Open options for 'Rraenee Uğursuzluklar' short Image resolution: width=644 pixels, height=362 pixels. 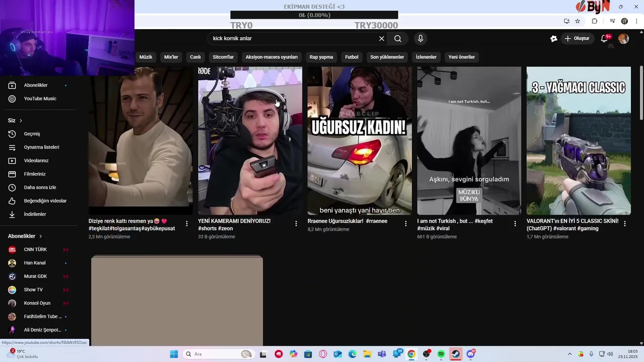(x=406, y=224)
